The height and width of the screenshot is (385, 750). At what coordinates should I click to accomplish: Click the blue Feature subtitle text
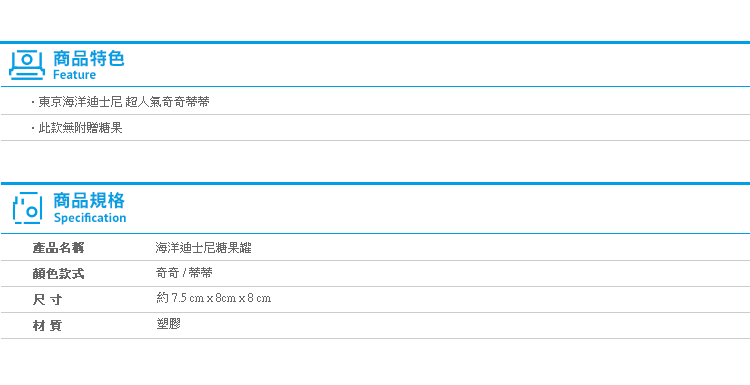click(74, 75)
